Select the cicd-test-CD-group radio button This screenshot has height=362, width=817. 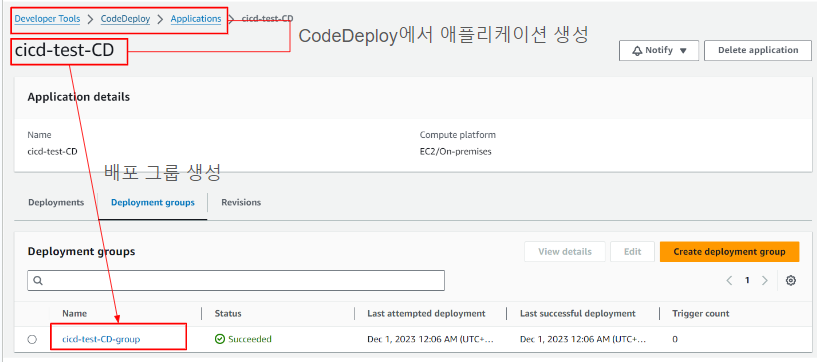click(32, 339)
